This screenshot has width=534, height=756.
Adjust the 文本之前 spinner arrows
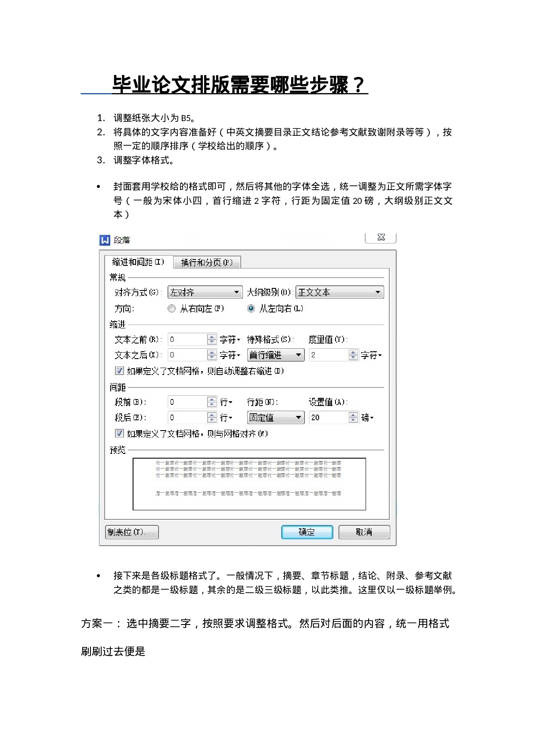211,340
